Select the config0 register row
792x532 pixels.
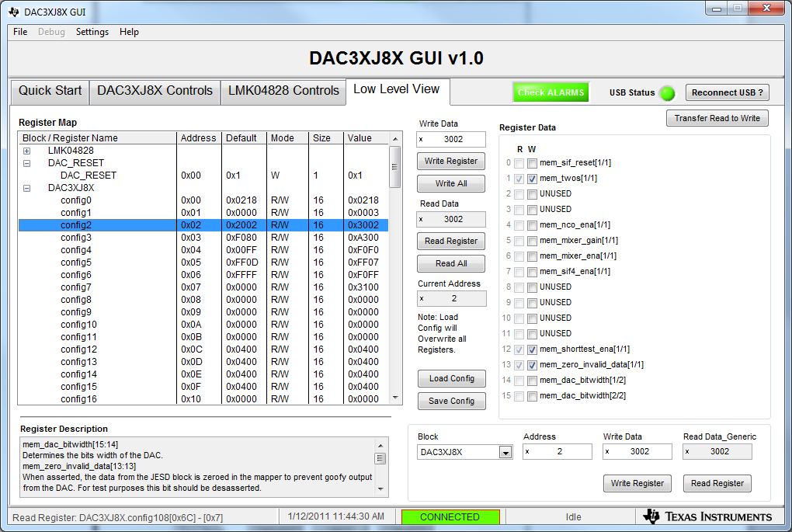pyautogui.click(x=203, y=200)
